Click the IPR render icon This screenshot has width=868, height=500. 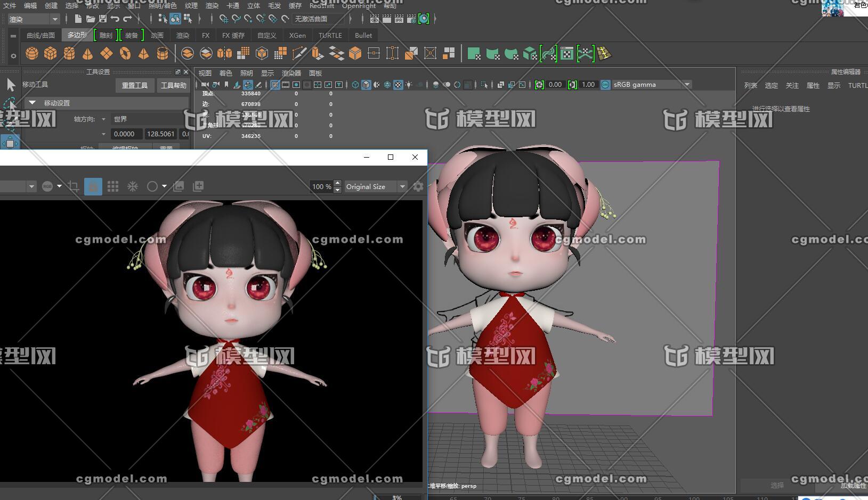[399, 19]
